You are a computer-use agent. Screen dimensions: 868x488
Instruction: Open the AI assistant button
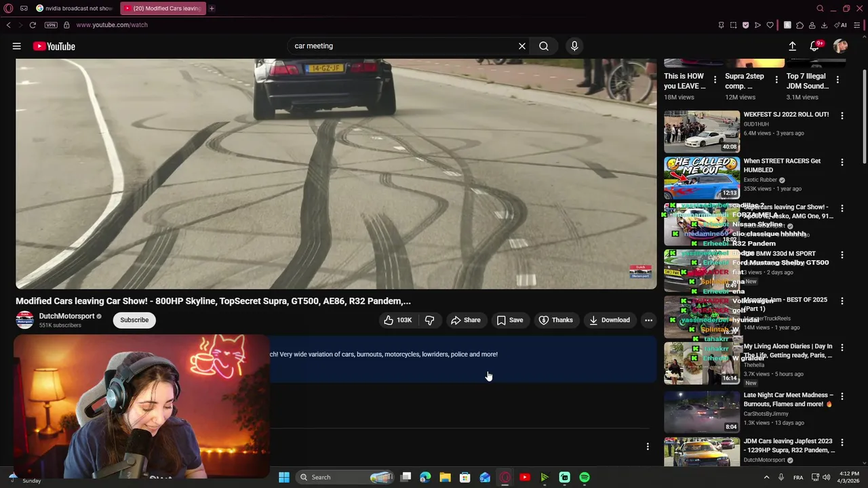tap(841, 25)
